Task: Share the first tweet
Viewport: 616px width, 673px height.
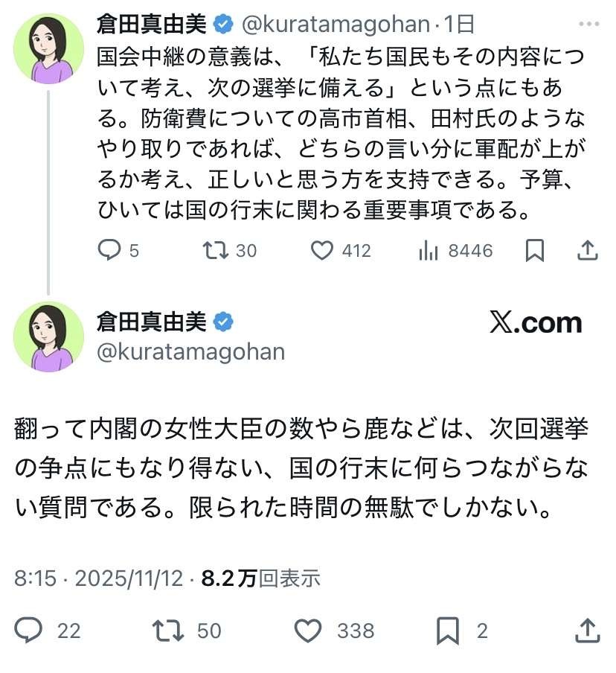Action: click(588, 251)
